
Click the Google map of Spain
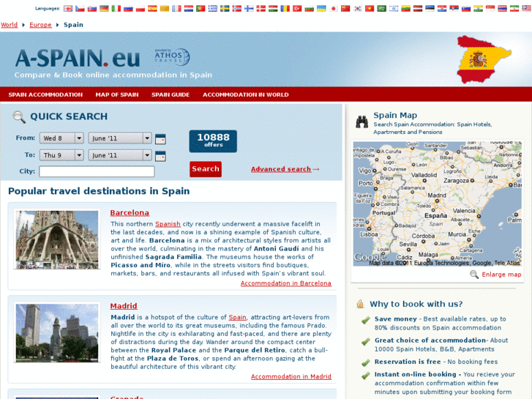click(x=437, y=204)
